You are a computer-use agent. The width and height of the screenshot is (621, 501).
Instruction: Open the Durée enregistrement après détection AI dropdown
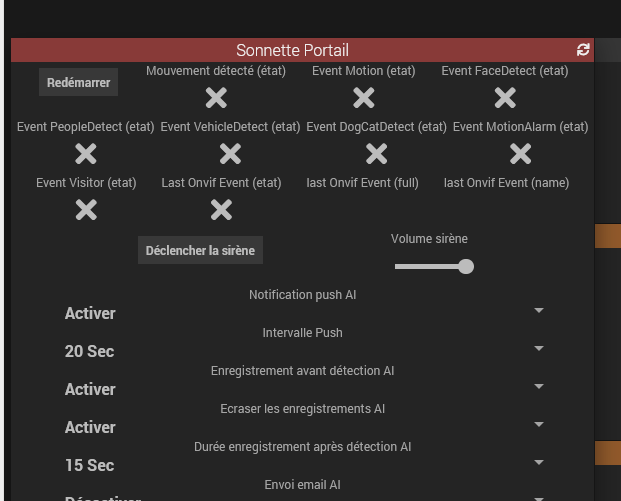click(539, 463)
